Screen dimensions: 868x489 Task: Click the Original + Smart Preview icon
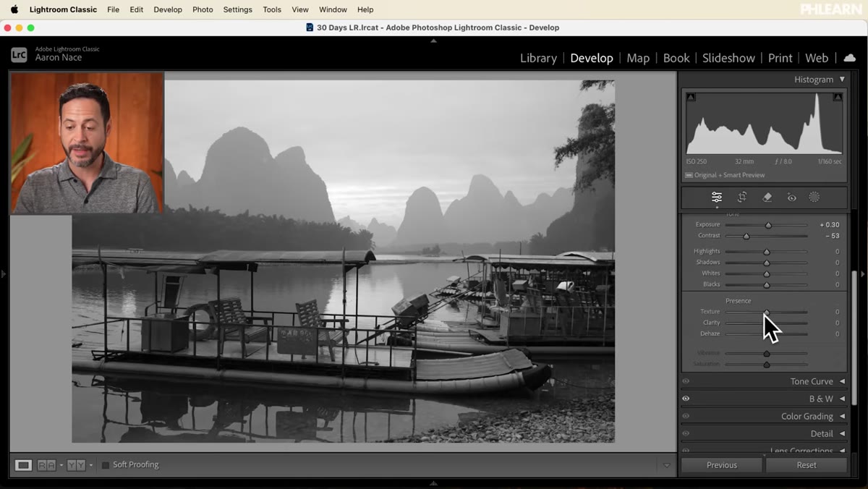click(x=689, y=175)
